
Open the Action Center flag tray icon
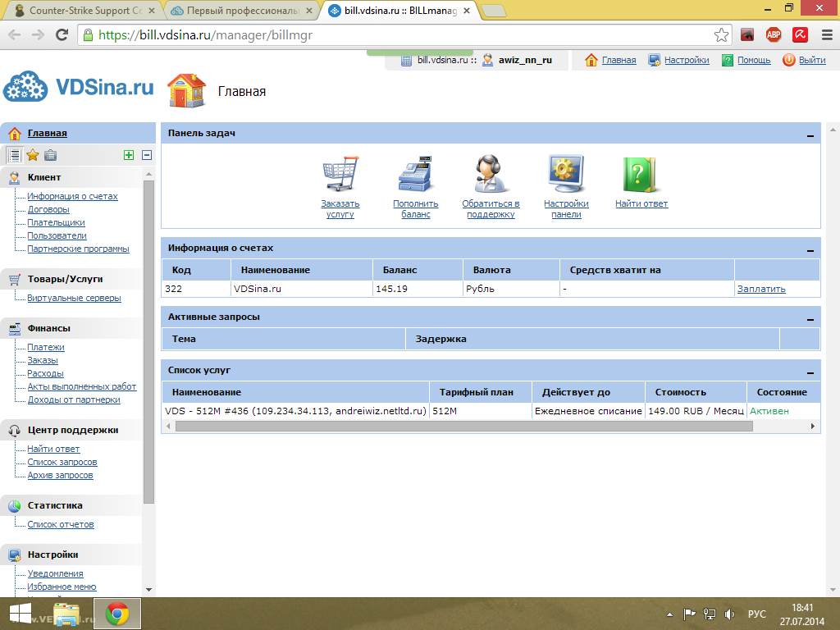(689, 614)
